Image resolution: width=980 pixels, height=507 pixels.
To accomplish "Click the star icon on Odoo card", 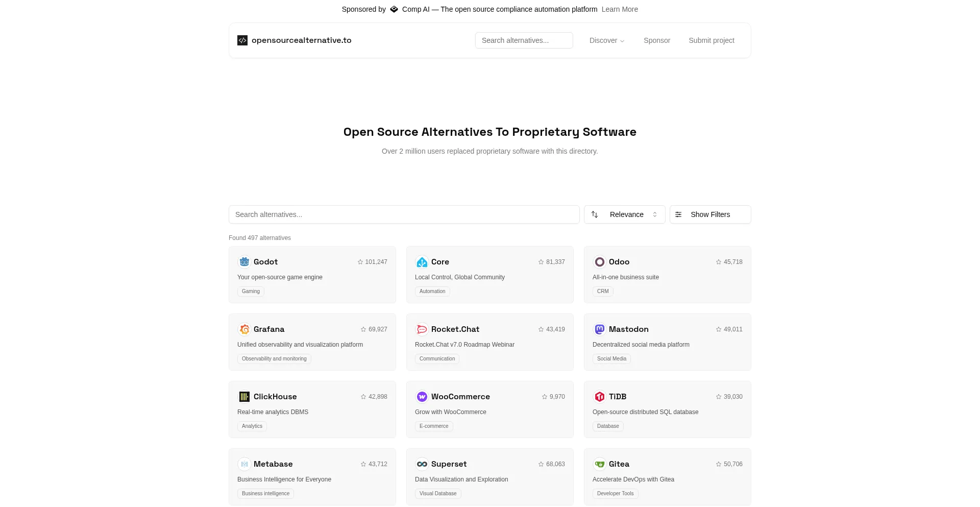I will 719,262.
